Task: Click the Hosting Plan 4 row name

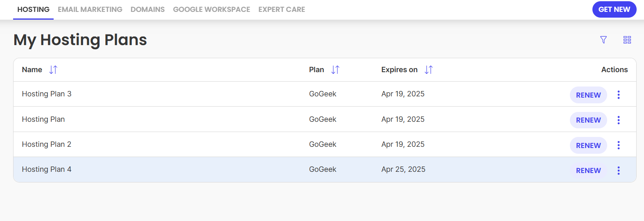Action: pos(47,169)
